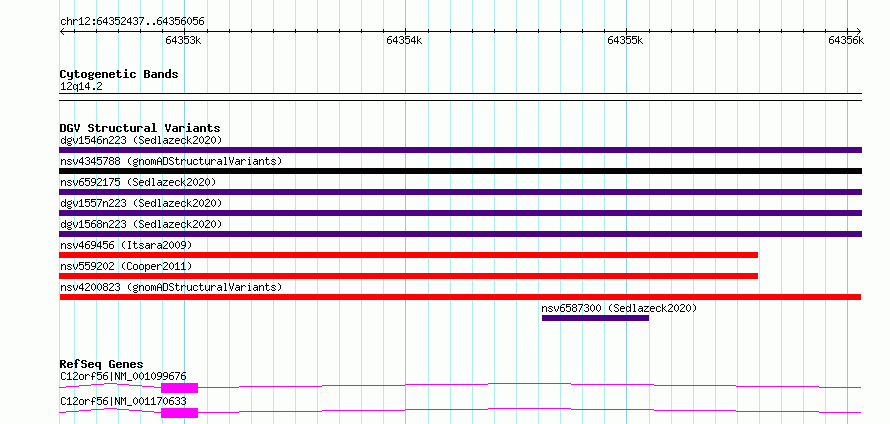The height and width of the screenshot is (424, 890).
Task: Select the red bar for nsv559202
Action: [x=409, y=276]
